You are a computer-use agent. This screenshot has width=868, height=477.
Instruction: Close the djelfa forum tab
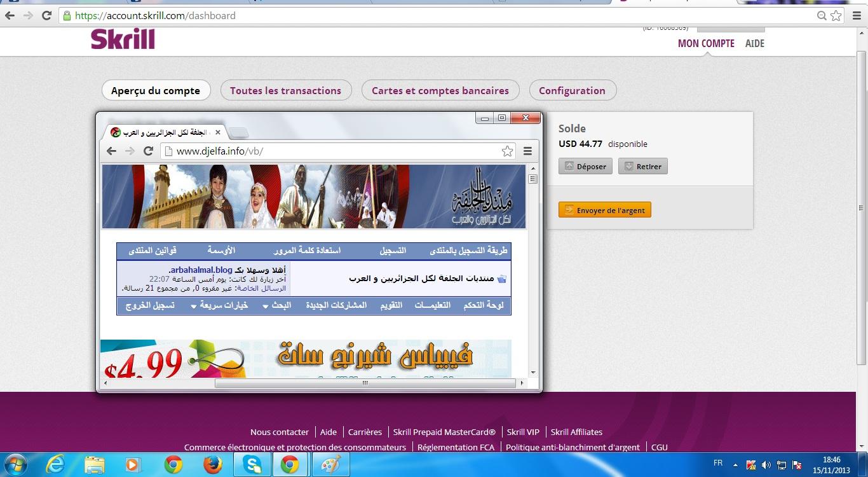(x=218, y=132)
